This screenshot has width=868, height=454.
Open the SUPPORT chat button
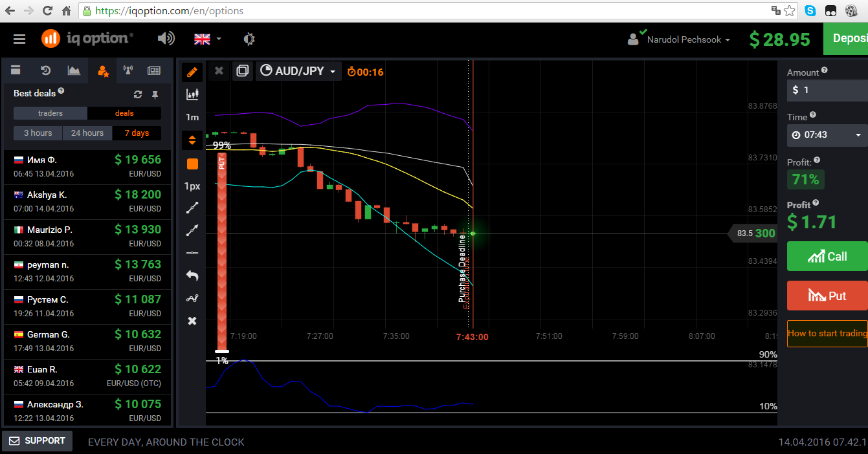(37, 441)
